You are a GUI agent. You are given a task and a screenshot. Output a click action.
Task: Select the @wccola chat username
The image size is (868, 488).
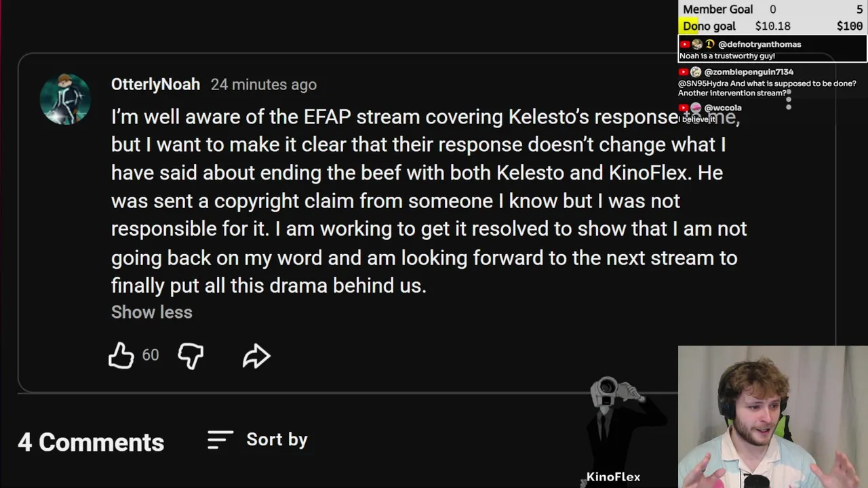[x=723, y=108]
